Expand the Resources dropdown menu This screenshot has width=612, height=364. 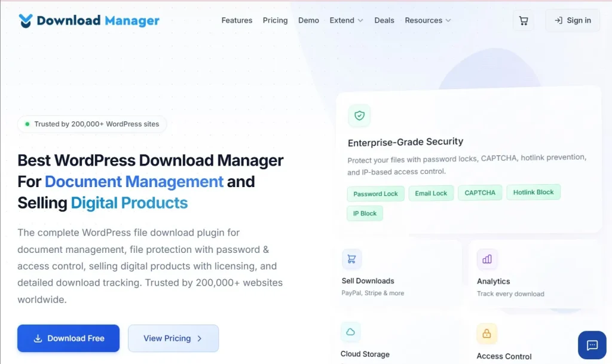tap(428, 20)
